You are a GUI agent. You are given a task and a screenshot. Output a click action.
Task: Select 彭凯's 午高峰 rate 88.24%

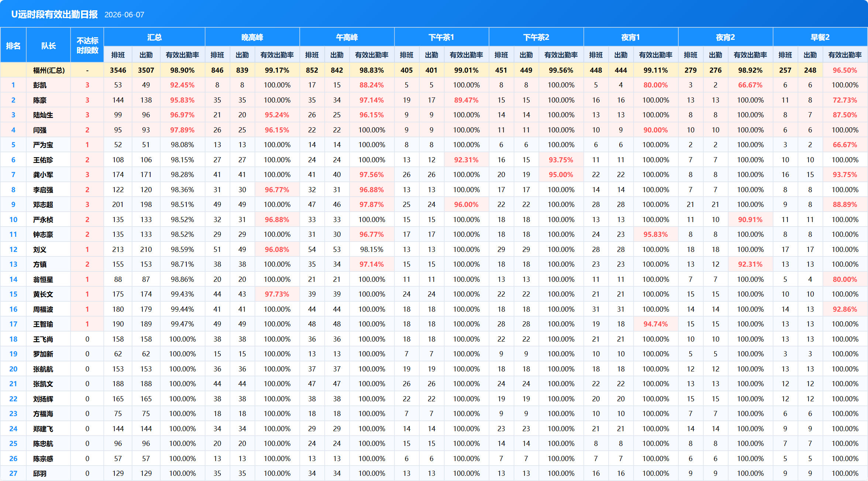point(372,85)
